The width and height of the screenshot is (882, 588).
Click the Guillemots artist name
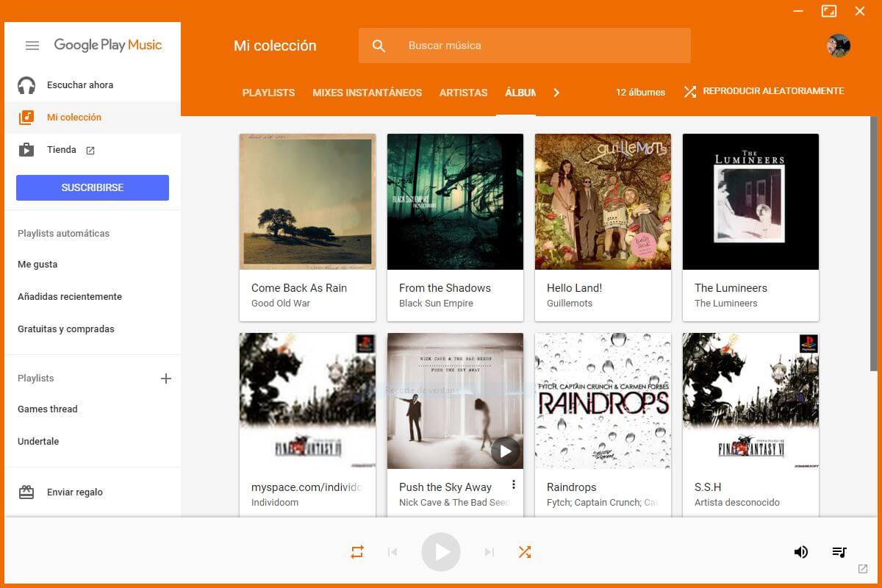coord(570,304)
